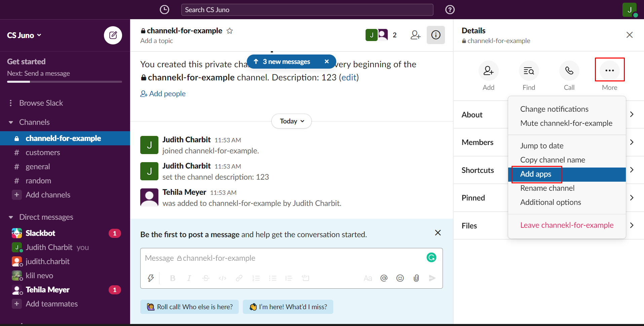Open the general channel
Image resolution: width=644 pixels, height=326 pixels.
[x=65, y=167]
